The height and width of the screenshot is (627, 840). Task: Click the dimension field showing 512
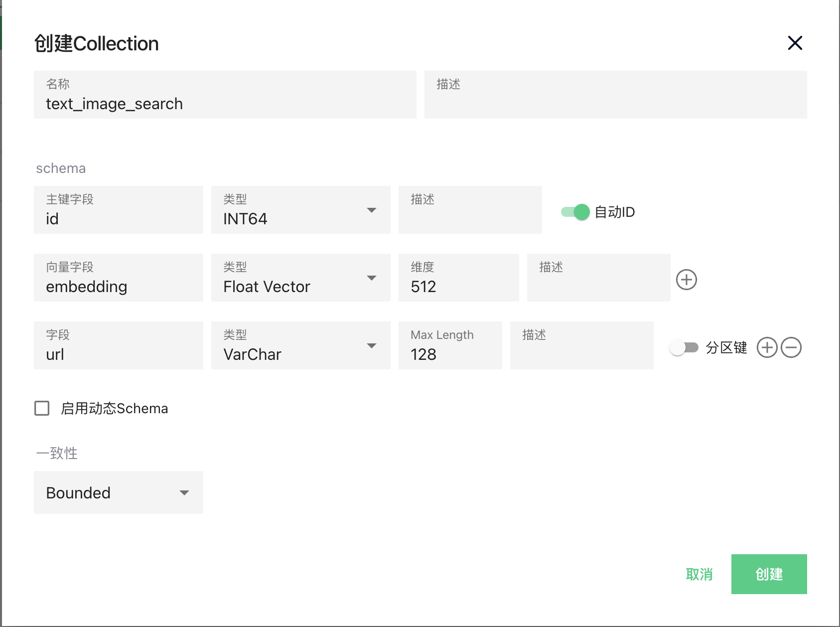[x=458, y=286]
